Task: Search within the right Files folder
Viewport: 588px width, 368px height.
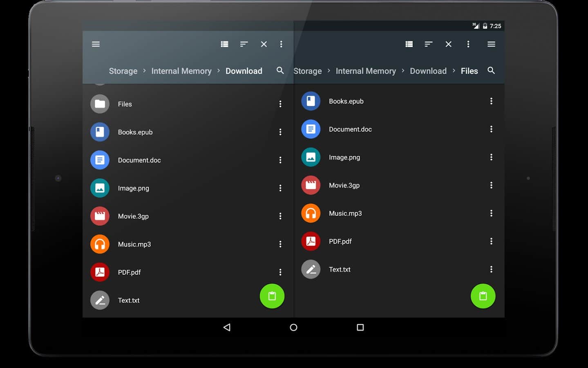Action: (491, 70)
